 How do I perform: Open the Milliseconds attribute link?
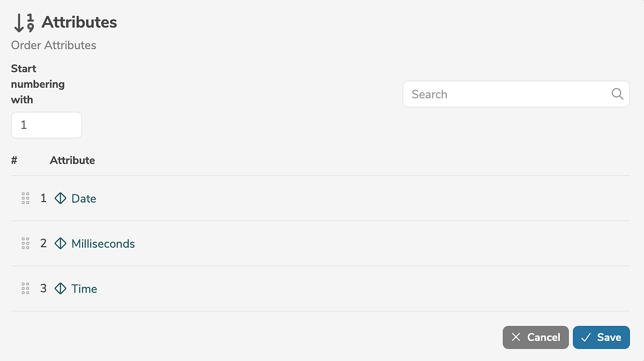(103, 244)
